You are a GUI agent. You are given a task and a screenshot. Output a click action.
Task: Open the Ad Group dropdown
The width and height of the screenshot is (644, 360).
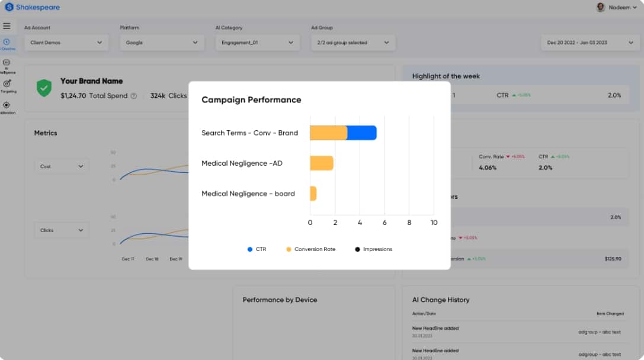click(x=353, y=42)
